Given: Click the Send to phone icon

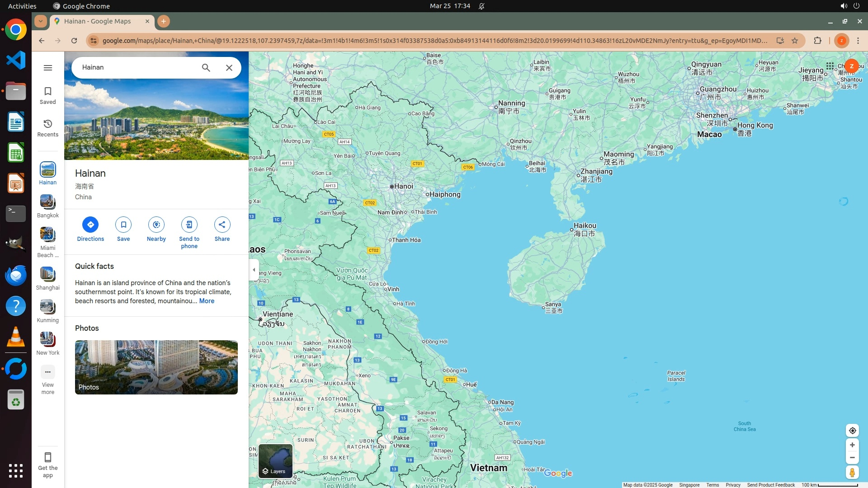Looking at the screenshot, I should [x=189, y=225].
